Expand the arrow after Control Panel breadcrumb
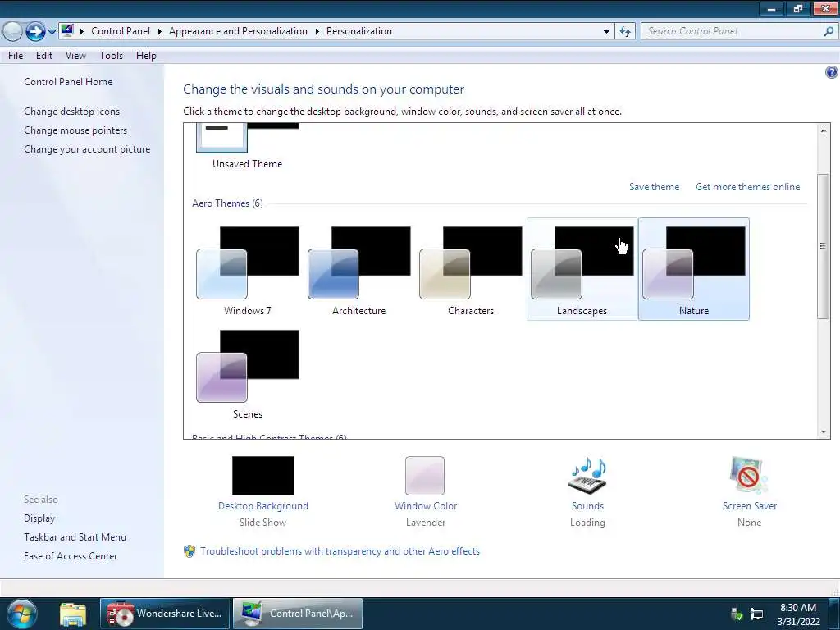This screenshot has height=630, width=840. (159, 32)
